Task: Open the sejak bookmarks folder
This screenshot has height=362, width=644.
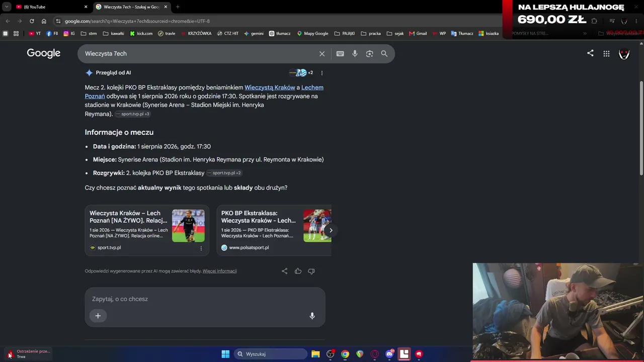Action: (x=395, y=34)
